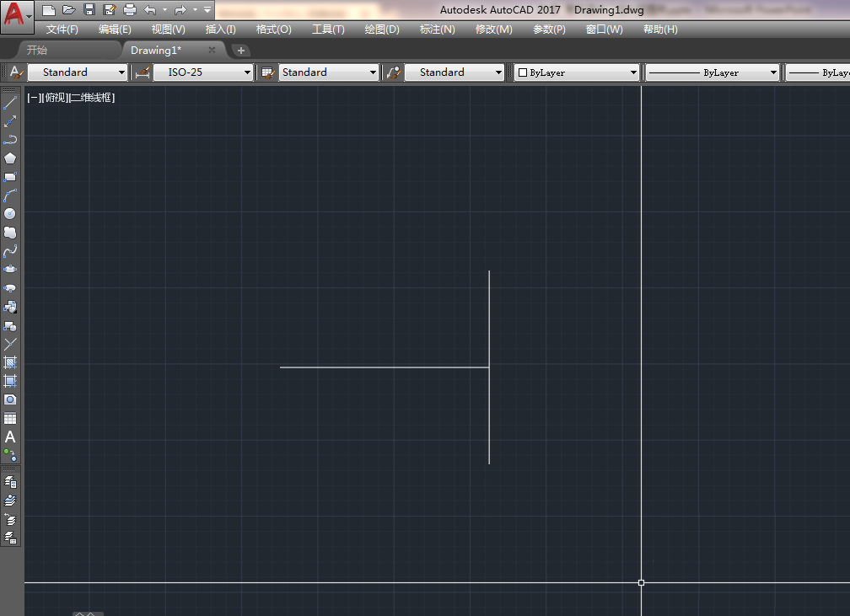Click the [二维线框] visual style control
The height and width of the screenshot is (616, 850).
coord(92,98)
